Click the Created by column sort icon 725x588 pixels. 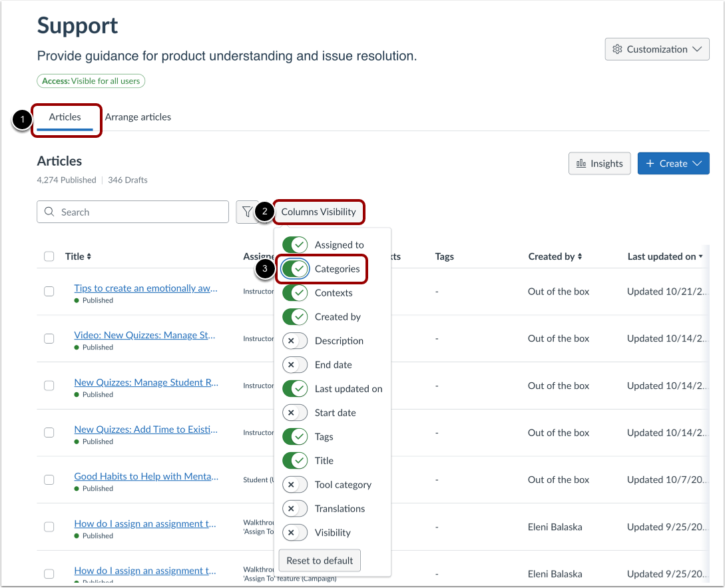click(x=579, y=256)
